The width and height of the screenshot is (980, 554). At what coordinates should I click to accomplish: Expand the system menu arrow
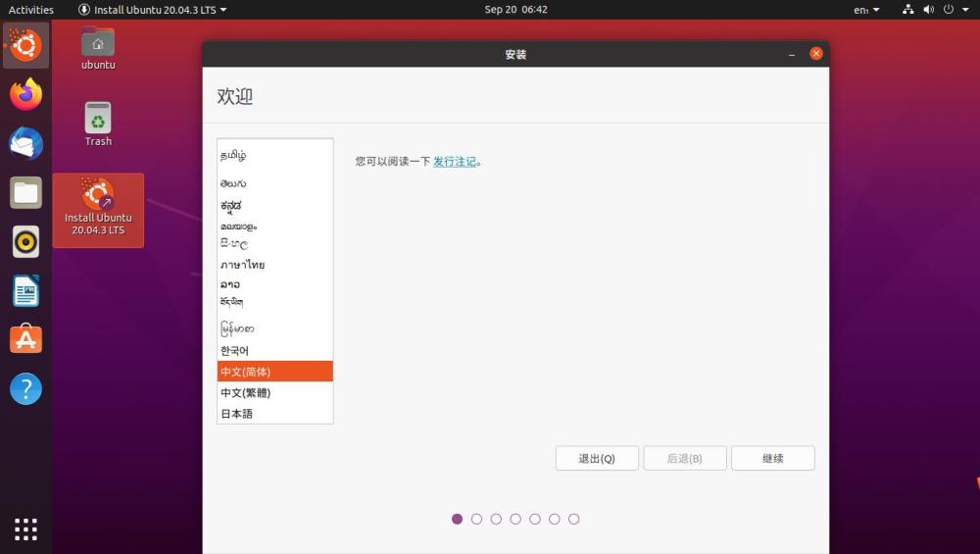(965, 10)
